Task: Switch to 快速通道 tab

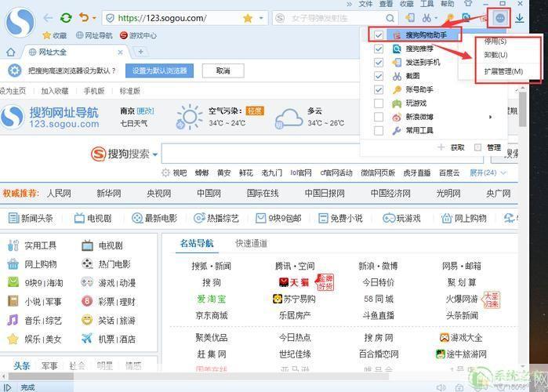Action: pos(252,244)
